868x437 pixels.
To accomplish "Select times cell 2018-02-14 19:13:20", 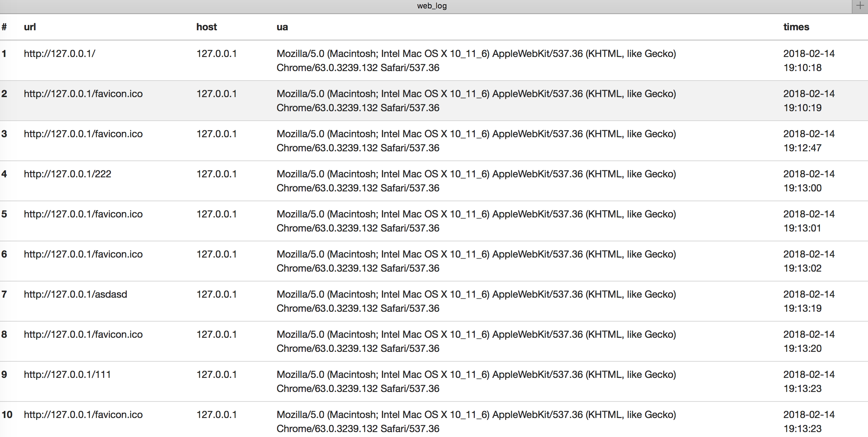I will (809, 341).
